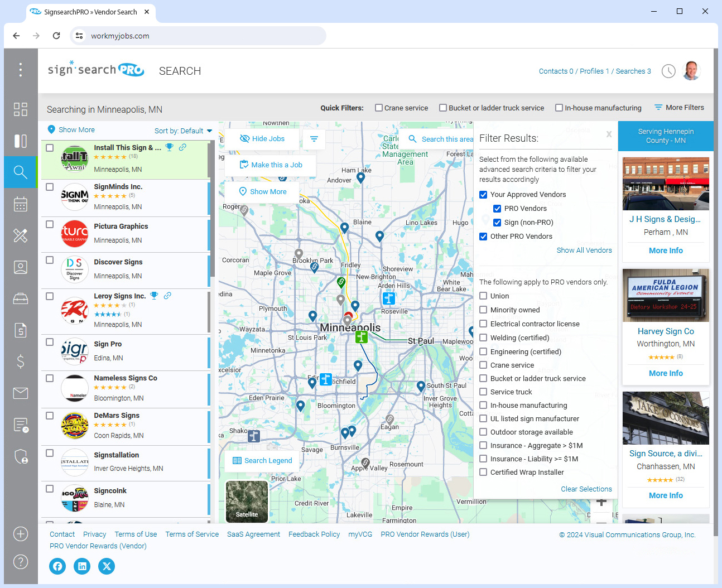
Task: Open Privacy footer link
Action: point(94,534)
